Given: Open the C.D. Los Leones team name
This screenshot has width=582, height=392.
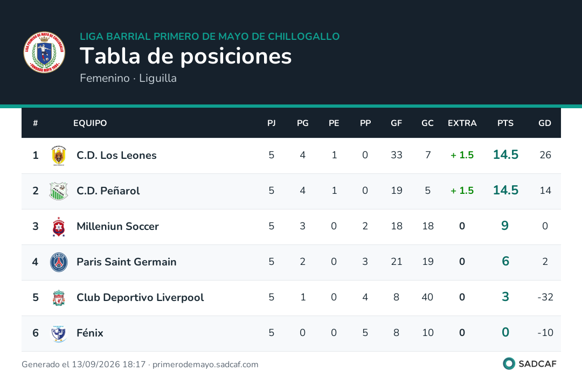Looking at the screenshot, I should click(x=116, y=156).
